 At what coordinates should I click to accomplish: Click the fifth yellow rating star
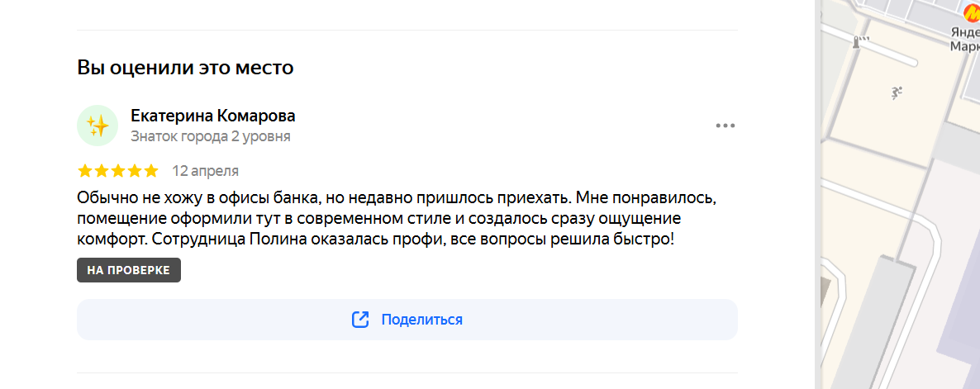(151, 171)
